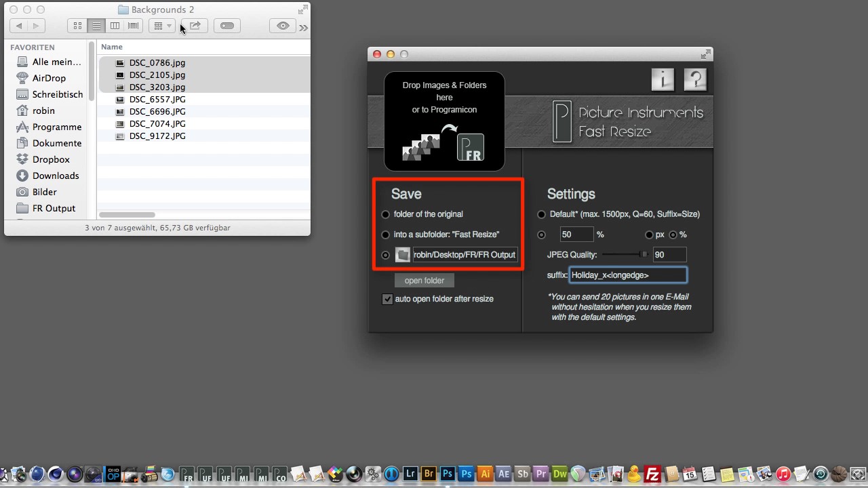
Task: Switch Finder to icon view
Action: click(77, 26)
